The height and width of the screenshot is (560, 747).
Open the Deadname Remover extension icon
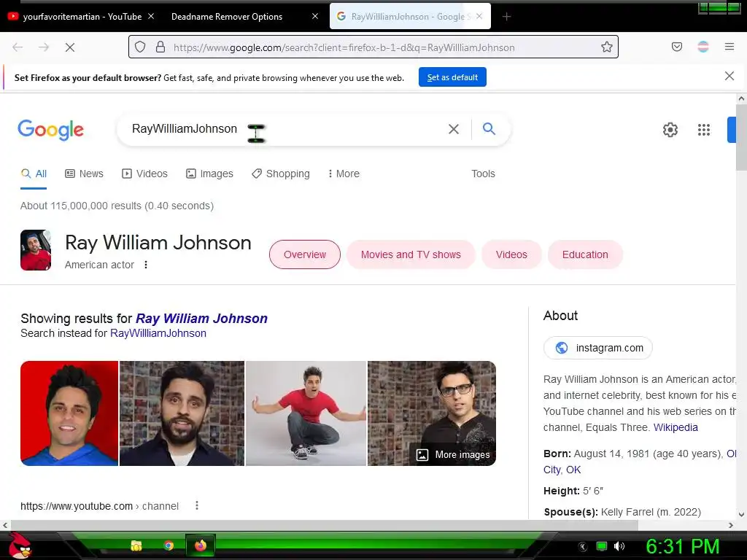[703, 47]
